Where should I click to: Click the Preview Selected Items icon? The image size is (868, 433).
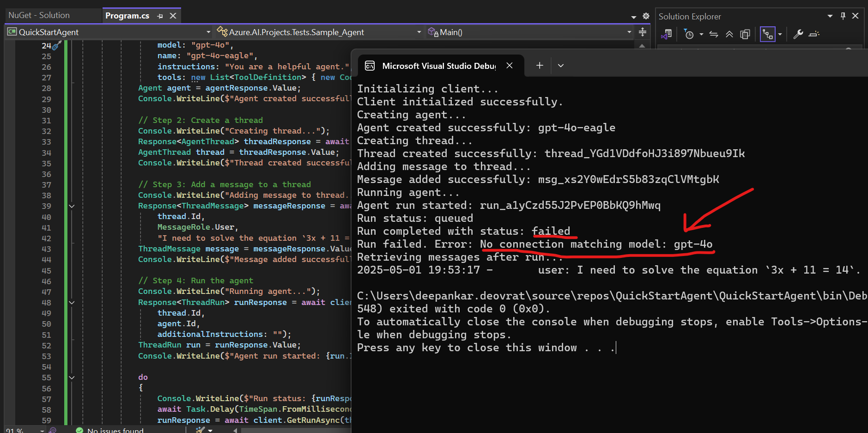[x=814, y=34]
